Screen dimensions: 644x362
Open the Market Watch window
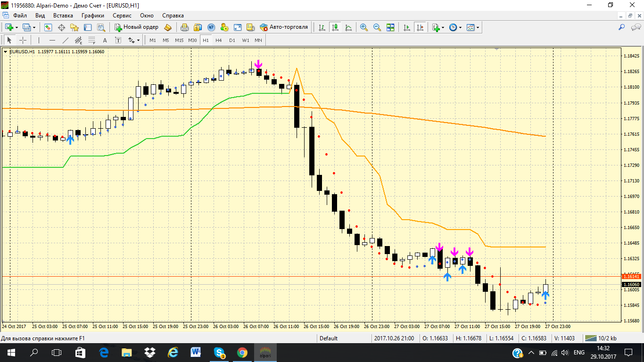pos(48,27)
